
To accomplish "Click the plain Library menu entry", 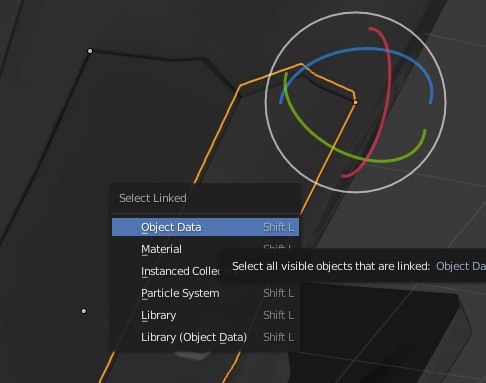I will click(x=205, y=315).
